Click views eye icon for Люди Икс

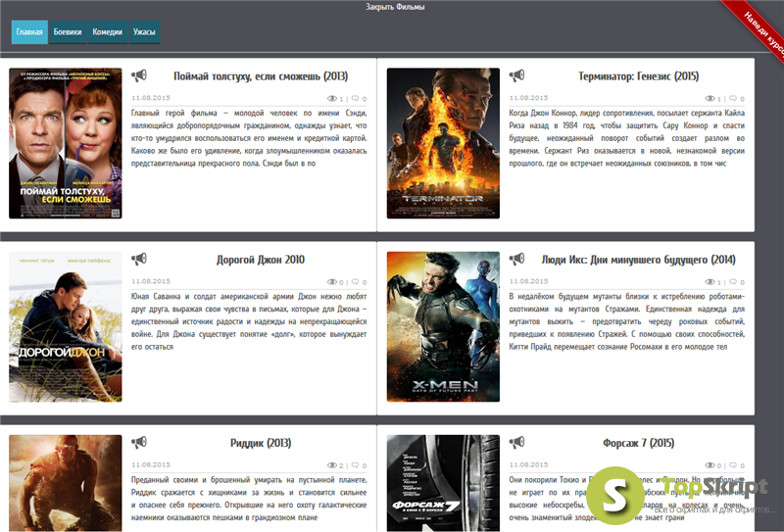(x=710, y=282)
